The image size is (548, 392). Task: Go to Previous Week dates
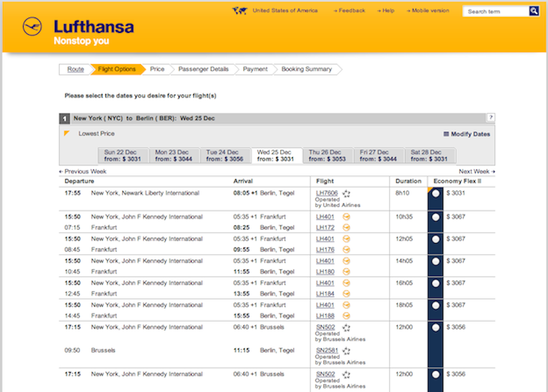point(83,171)
